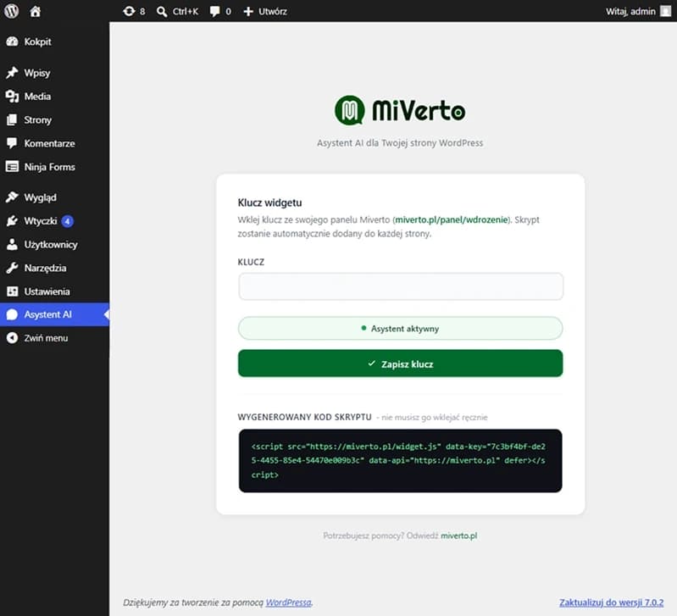Viewport: 677px width, 616px height.
Task: Click the "Klucz widgetu" heading
Action: click(x=269, y=203)
